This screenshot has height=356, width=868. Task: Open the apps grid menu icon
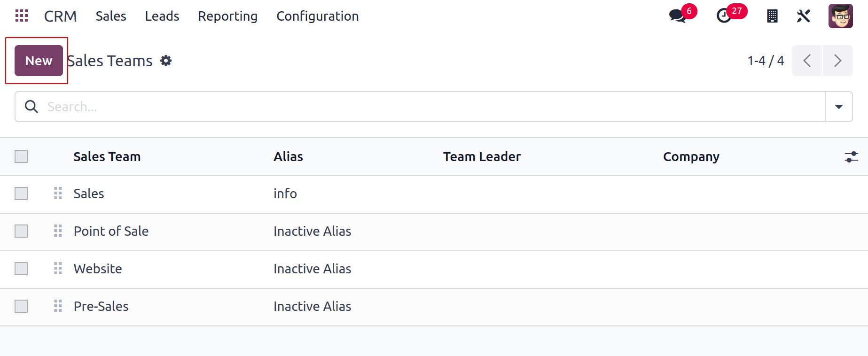pyautogui.click(x=22, y=16)
